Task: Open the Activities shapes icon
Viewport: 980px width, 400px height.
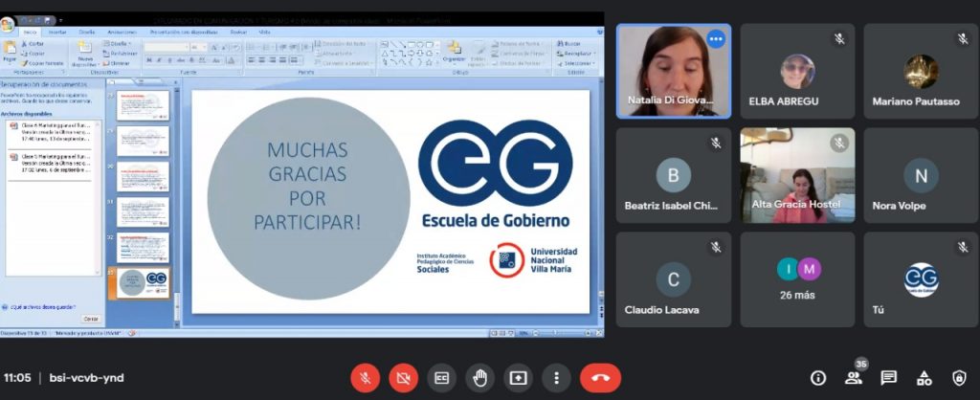Action: 924,377
